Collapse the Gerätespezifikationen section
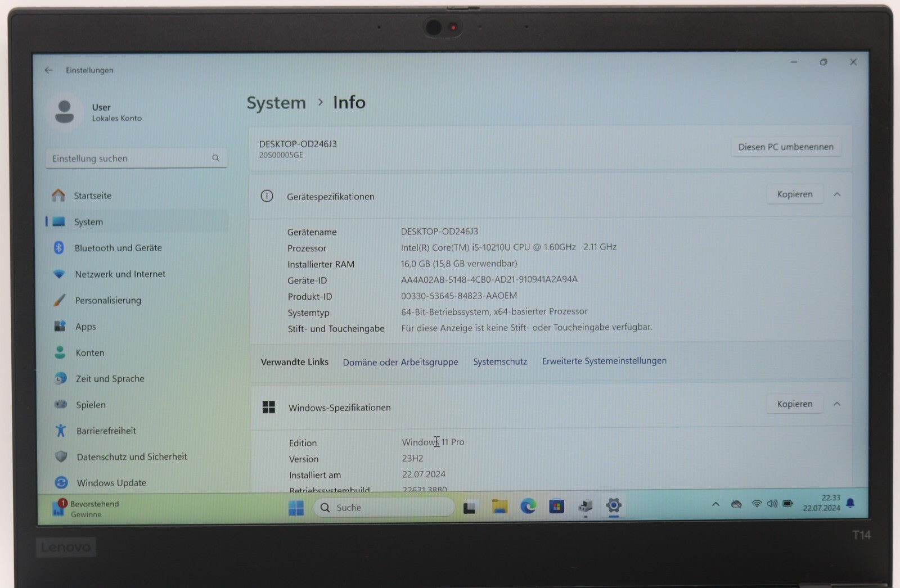Viewport: 900px width, 588px height. pos(837,194)
